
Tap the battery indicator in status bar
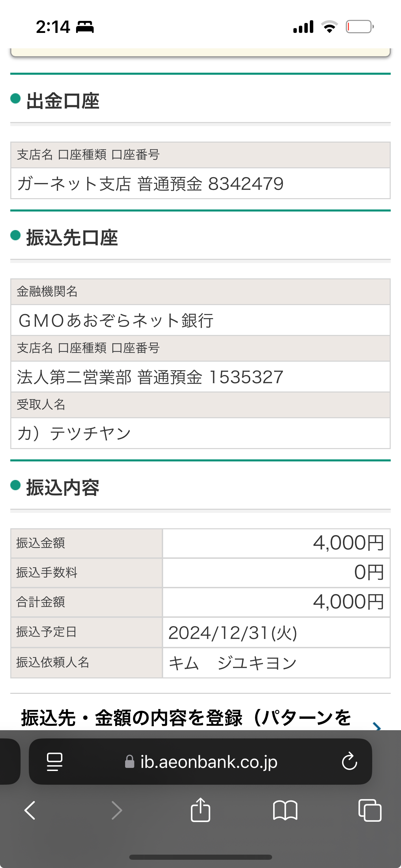pyautogui.click(x=360, y=27)
